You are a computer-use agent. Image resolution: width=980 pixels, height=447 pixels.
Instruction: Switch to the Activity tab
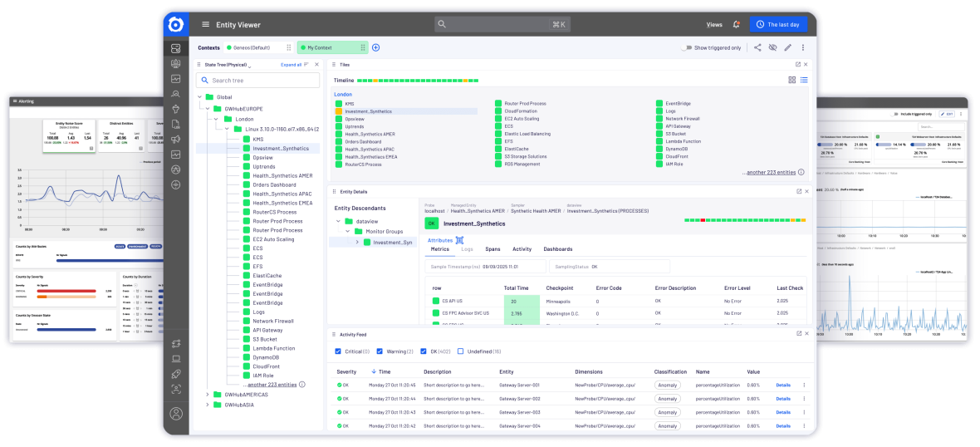[x=522, y=248]
